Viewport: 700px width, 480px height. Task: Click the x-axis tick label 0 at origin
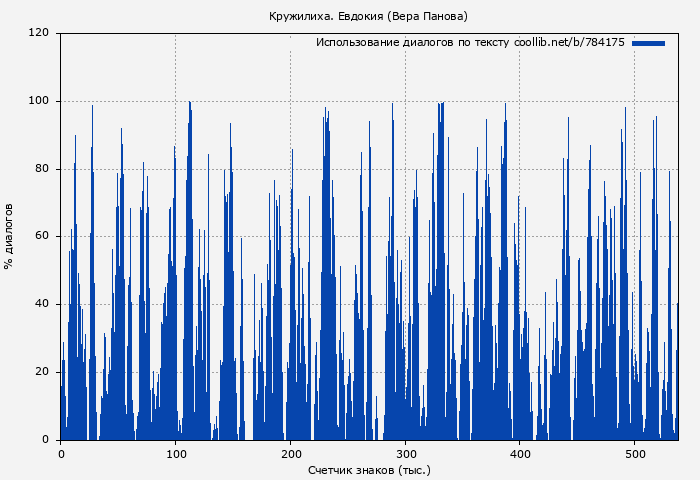[61, 453]
